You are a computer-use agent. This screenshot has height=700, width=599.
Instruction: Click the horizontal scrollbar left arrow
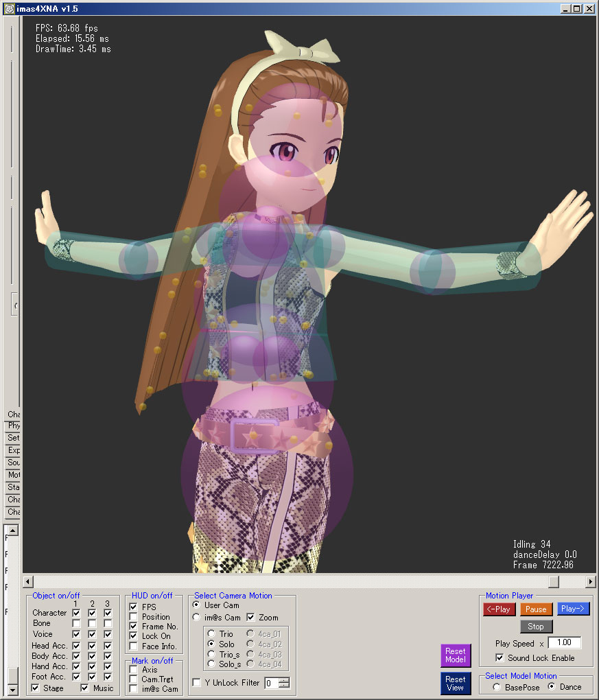[27, 581]
